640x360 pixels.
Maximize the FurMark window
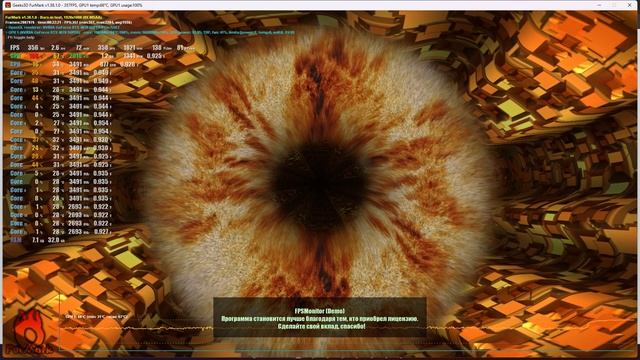click(x=614, y=5)
